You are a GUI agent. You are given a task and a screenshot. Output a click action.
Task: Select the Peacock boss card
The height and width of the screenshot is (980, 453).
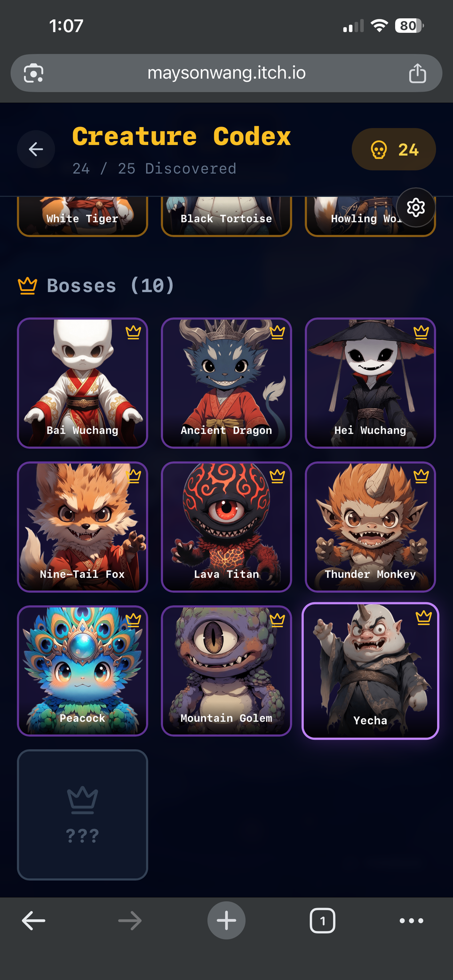82,671
